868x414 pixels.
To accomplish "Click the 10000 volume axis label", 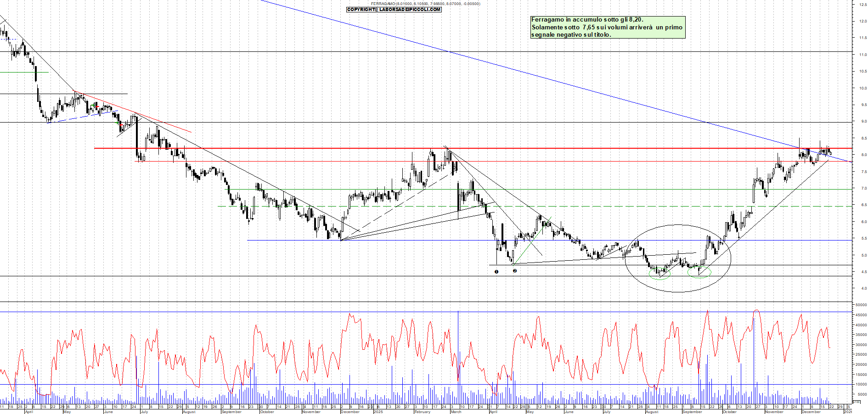I will [861, 385].
